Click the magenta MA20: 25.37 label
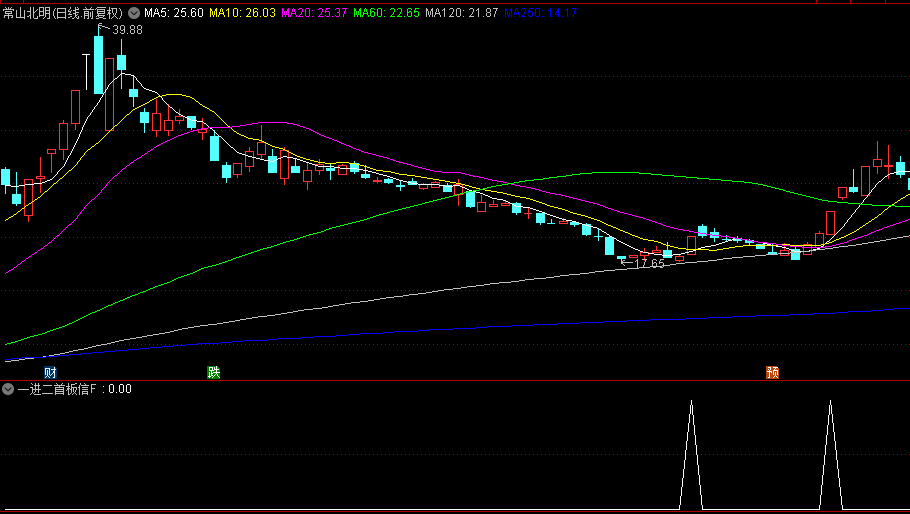The height and width of the screenshot is (514, 910). pyautogui.click(x=314, y=13)
